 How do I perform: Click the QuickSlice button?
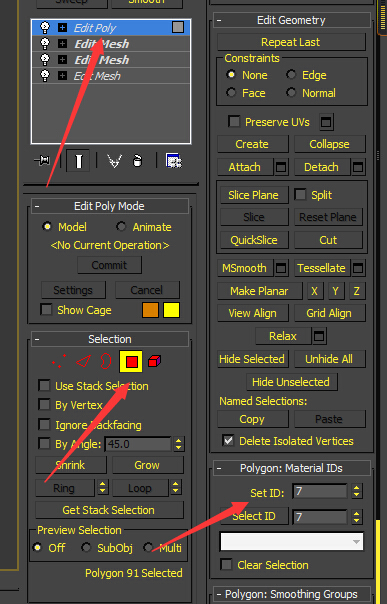[x=253, y=240]
